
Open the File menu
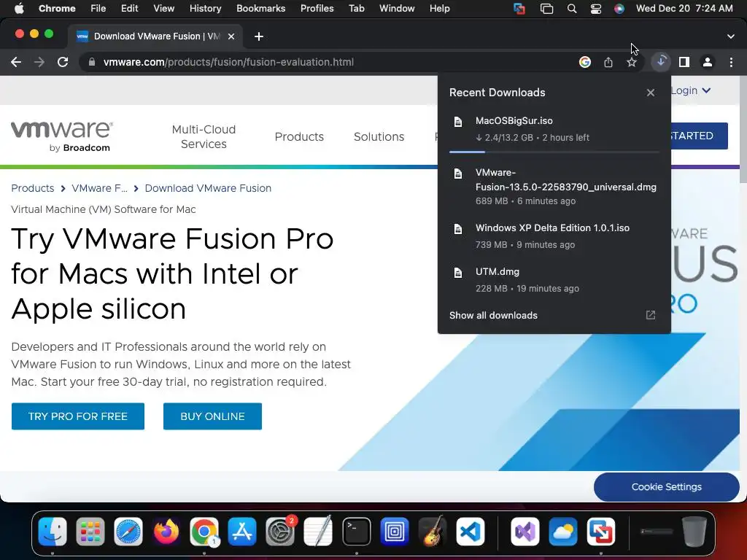[x=98, y=9]
